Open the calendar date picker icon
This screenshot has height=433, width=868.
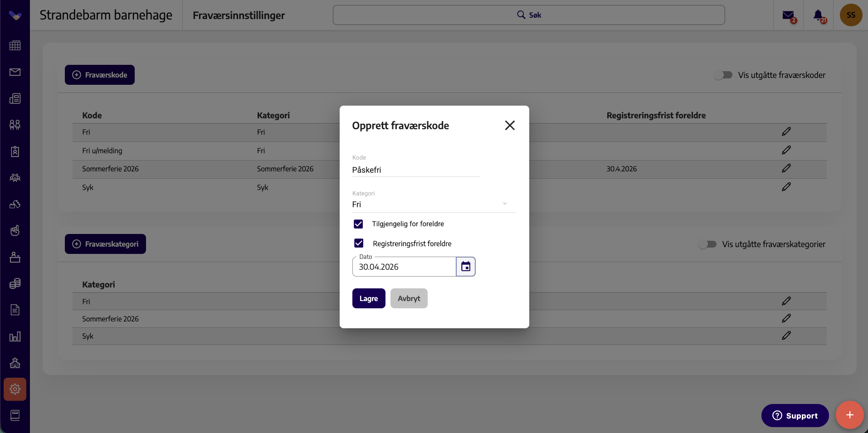tap(465, 267)
